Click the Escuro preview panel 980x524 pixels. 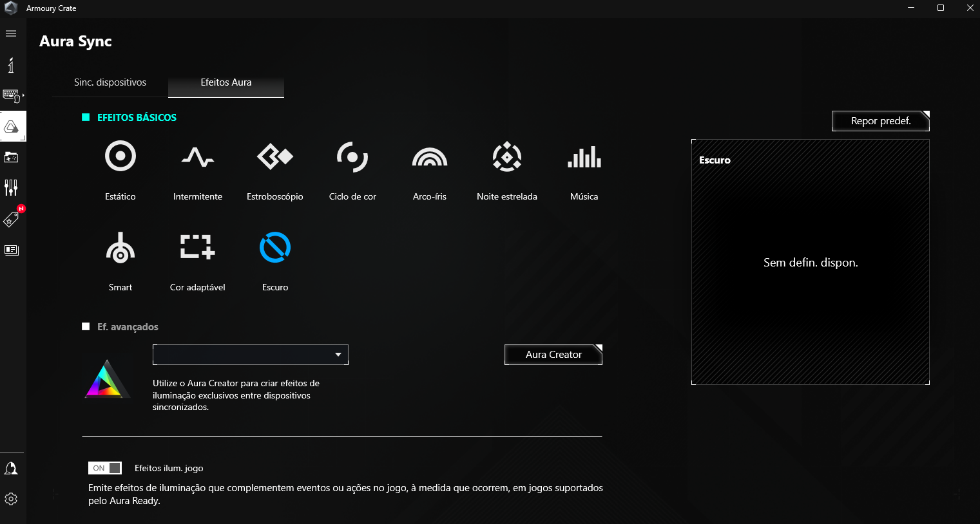click(x=811, y=262)
